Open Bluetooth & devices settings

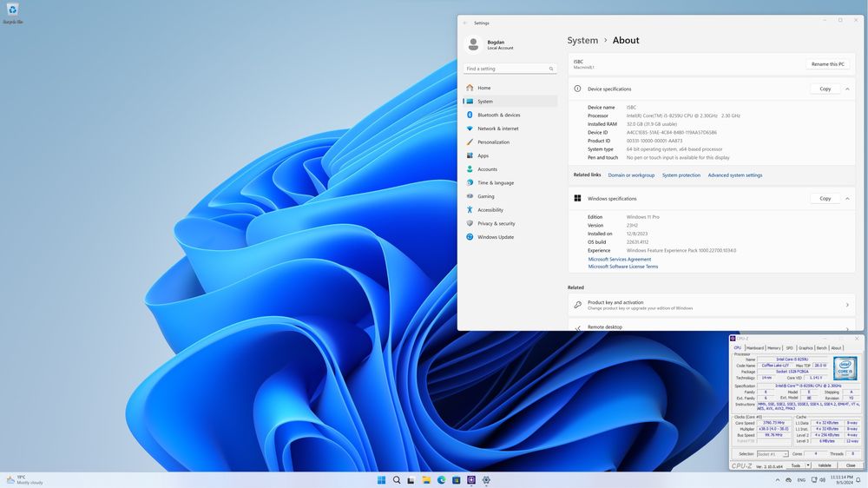point(510,115)
